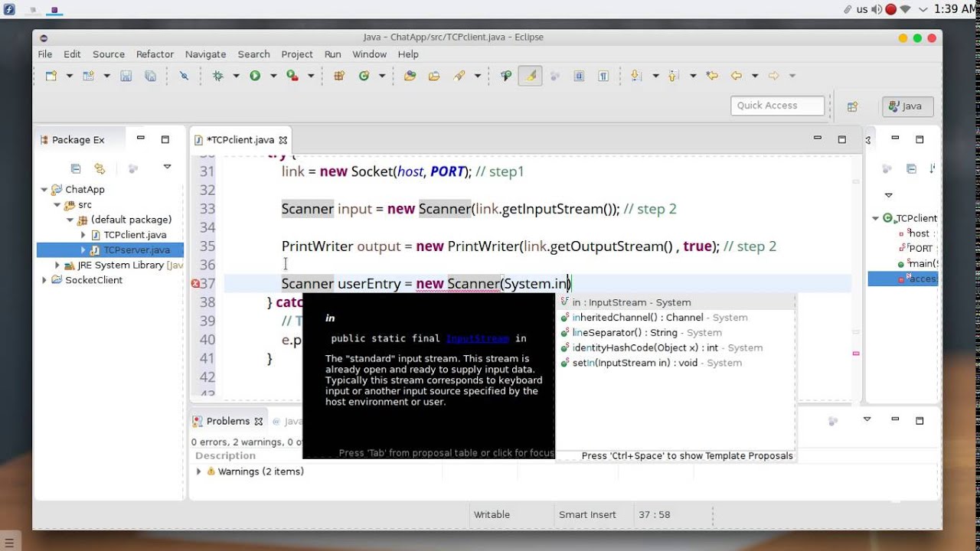Screen dimensions: 980x551
Task: Collapse the default package node
Action: point(70,220)
